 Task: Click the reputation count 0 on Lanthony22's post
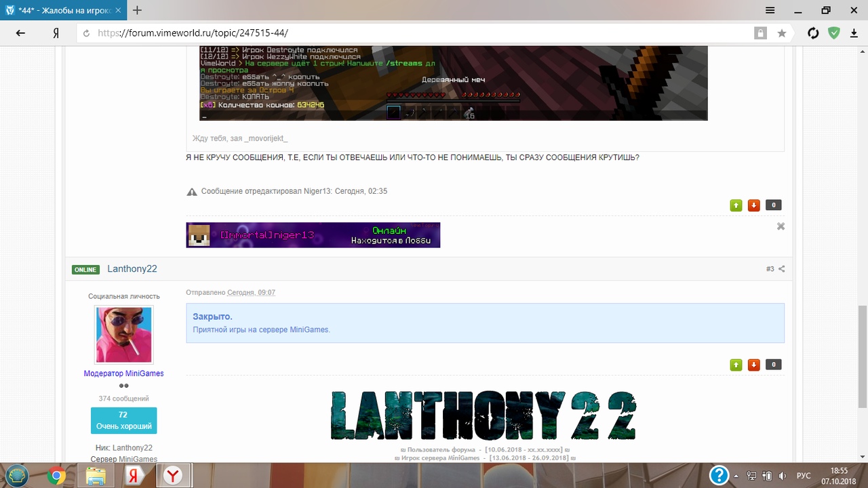pyautogui.click(x=774, y=365)
